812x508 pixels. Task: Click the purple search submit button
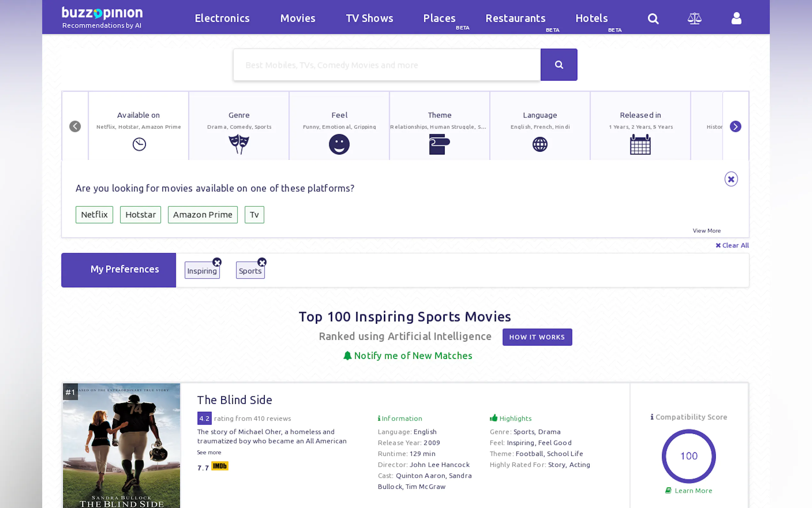(x=558, y=65)
